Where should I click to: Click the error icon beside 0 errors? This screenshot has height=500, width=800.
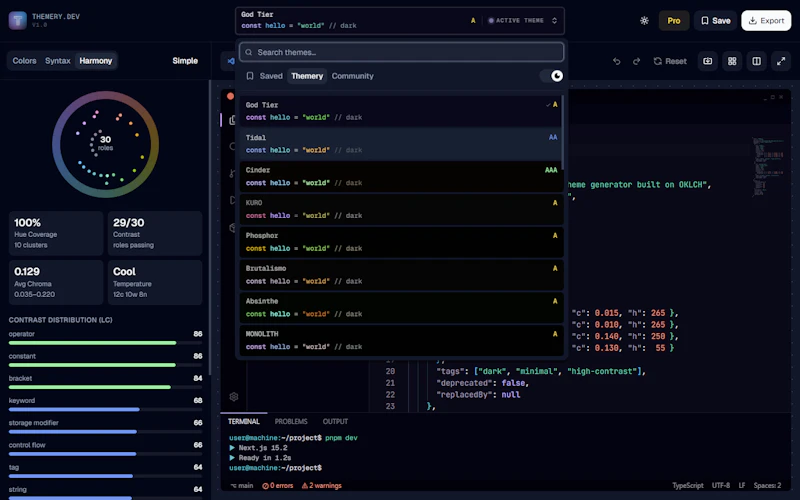click(265, 486)
